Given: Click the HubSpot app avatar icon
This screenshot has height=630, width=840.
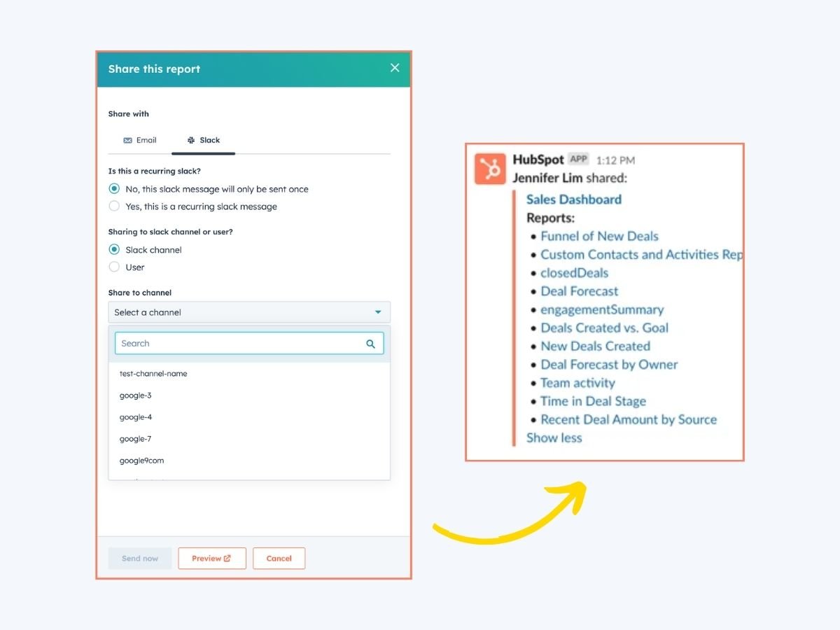Looking at the screenshot, I should [490, 169].
